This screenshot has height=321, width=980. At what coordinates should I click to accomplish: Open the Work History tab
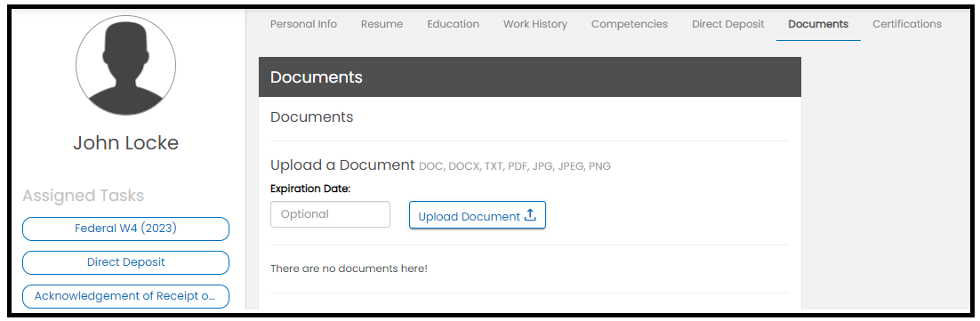(535, 24)
